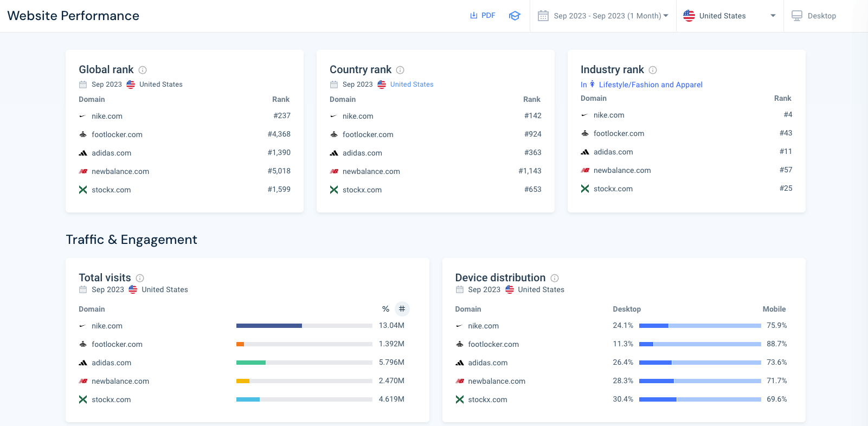Click footlocker.com in the Global rank card
The height and width of the screenshot is (426, 868).
point(117,134)
